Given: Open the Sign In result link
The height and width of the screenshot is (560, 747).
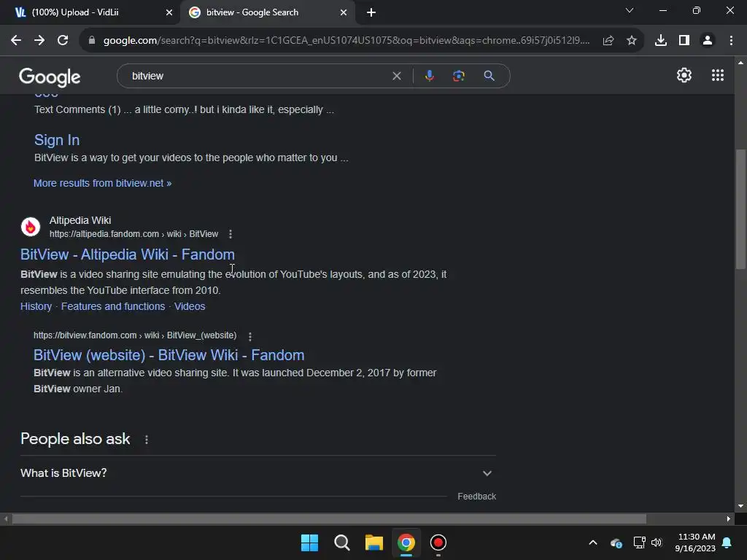Looking at the screenshot, I should 57,140.
